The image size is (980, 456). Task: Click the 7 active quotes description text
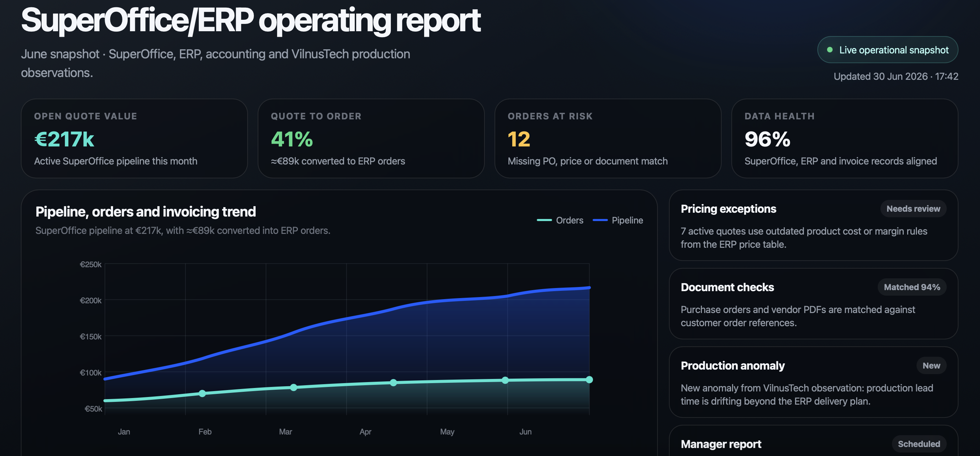tap(804, 237)
